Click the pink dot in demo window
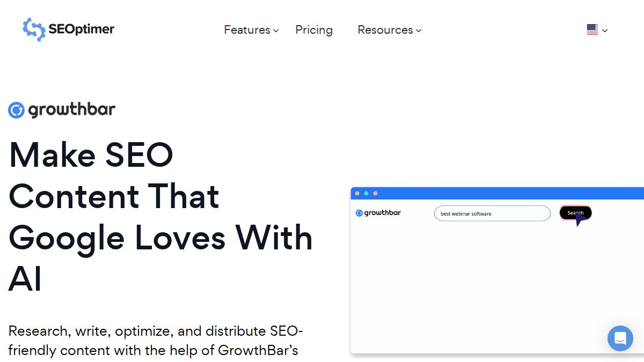Viewport: 644px width, 362px height. (x=375, y=193)
